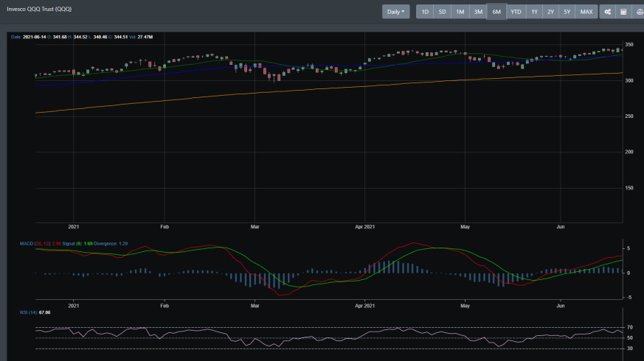Click the balance scale compare icon
Viewport: 644px width, 361px height.
(x=639, y=12)
